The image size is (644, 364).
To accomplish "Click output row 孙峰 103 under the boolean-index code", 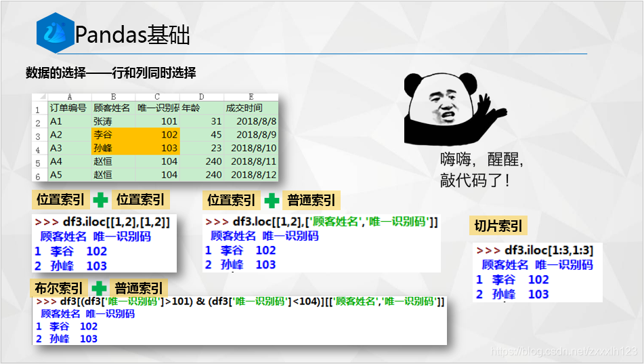I will pyautogui.click(x=66, y=338).
